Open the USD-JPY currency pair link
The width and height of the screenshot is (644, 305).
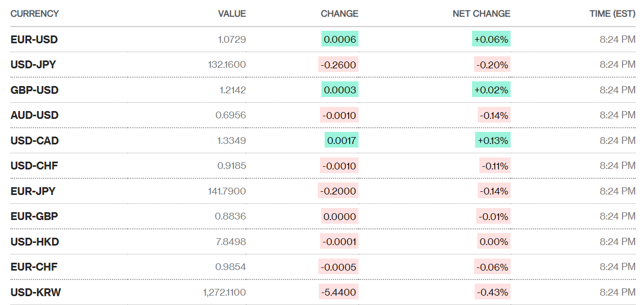click(33, 65)
